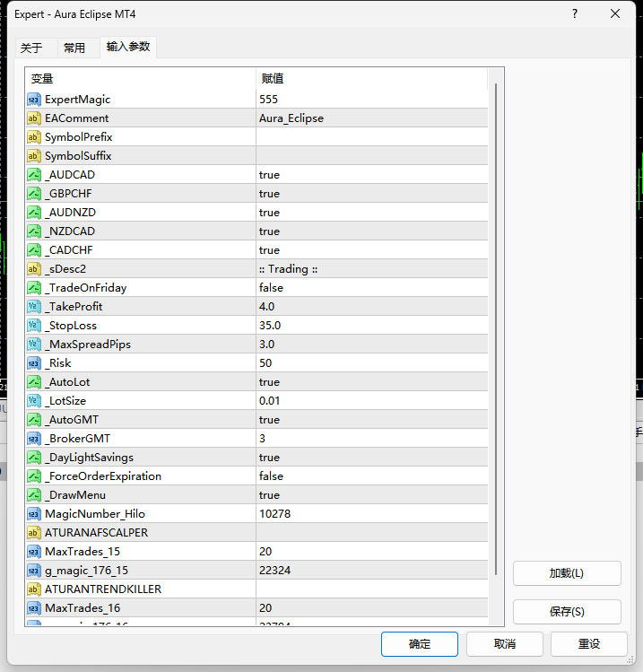Click the _sDesc2 string type icon

(34, 269)
